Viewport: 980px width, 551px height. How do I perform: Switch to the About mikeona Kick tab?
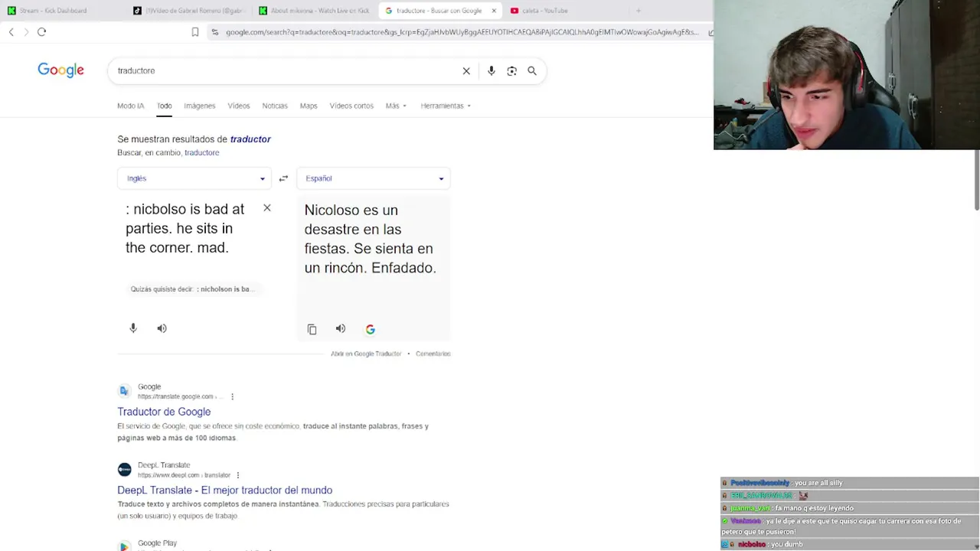pyautogui.click(x=314, y=11)
